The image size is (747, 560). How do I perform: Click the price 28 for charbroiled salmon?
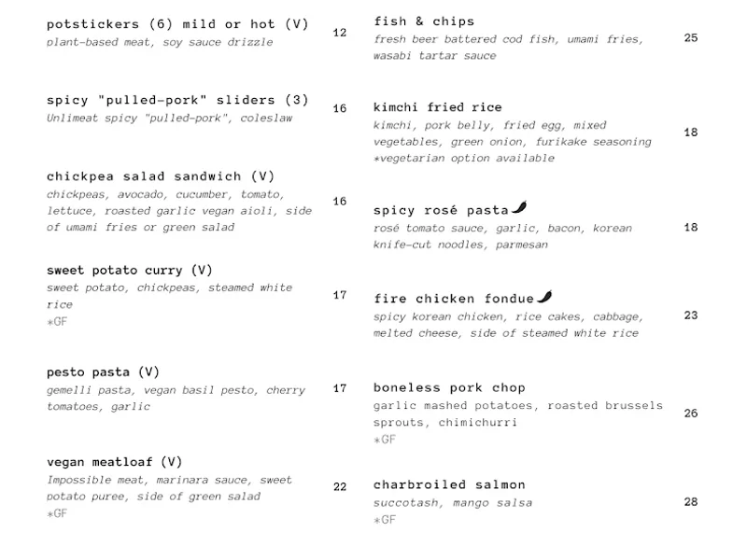tap(691, 502)
